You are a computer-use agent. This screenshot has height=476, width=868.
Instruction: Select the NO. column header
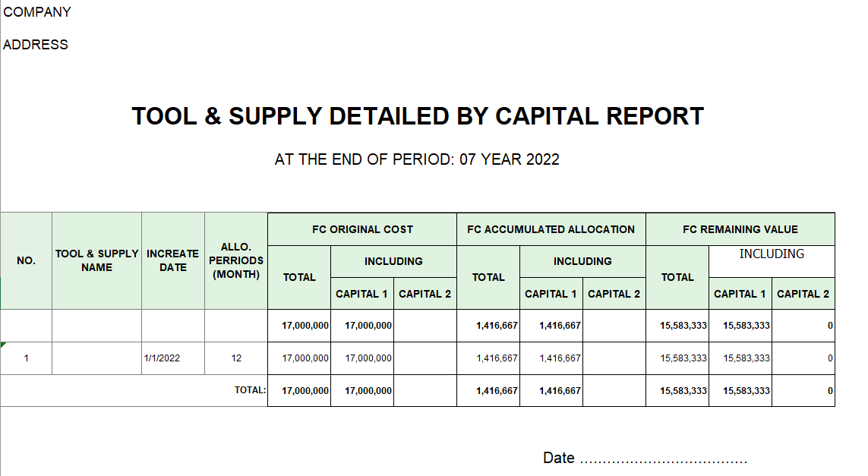point(26,260)
